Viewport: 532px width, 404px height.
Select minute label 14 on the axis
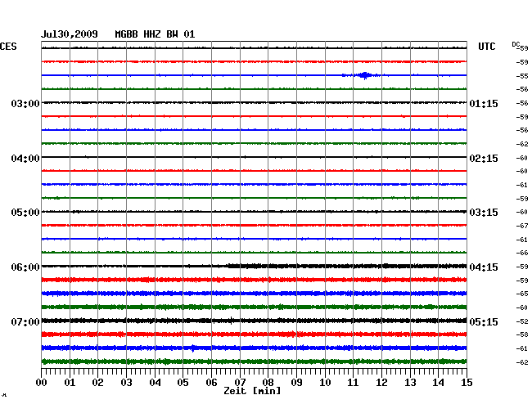[438, 383]
